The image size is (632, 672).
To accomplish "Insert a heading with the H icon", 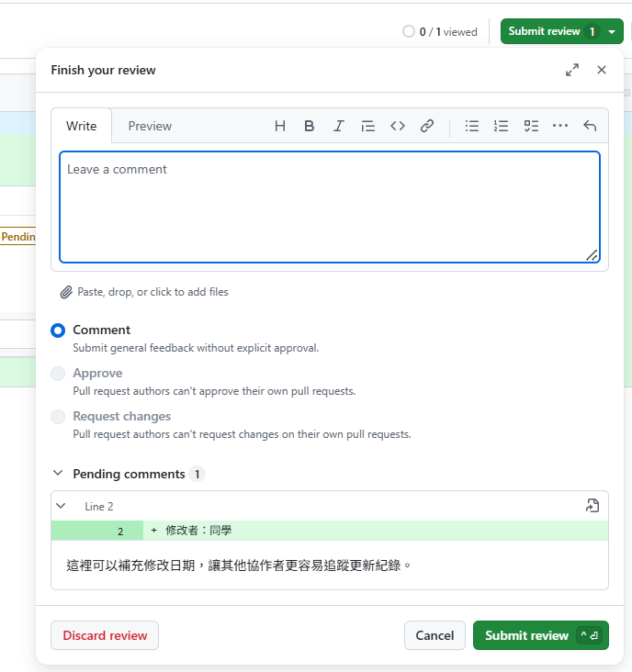I will pos(280,126).
